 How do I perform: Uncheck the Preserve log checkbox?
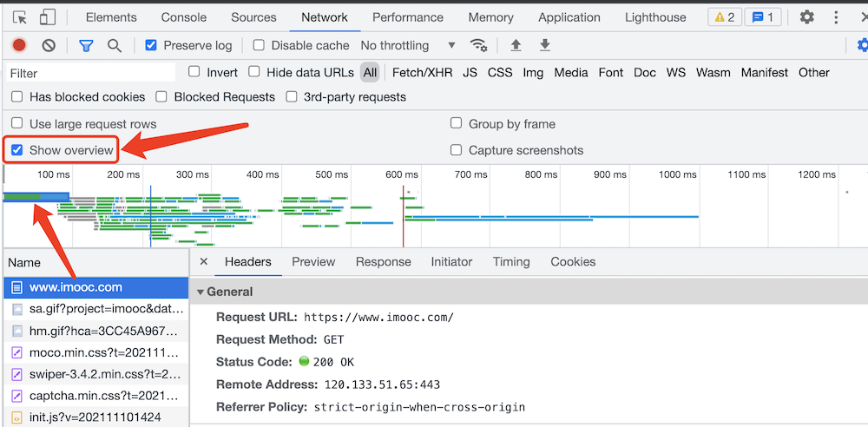pos(151,45)
